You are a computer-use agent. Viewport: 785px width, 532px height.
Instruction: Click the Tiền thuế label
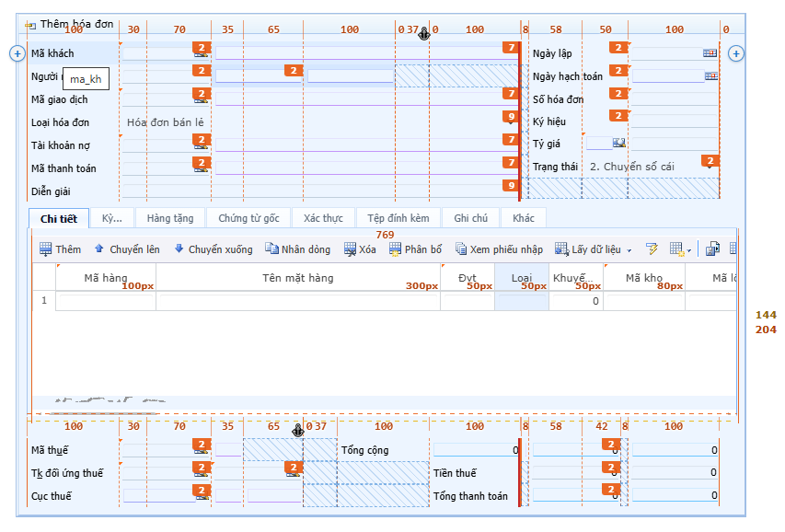click(x=456, y=473)
